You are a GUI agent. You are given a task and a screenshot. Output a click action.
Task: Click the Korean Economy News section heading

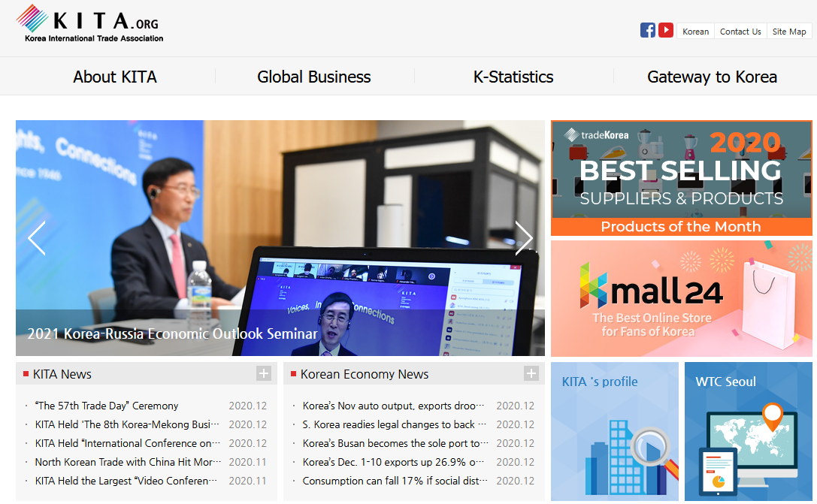tap(365, 374)
